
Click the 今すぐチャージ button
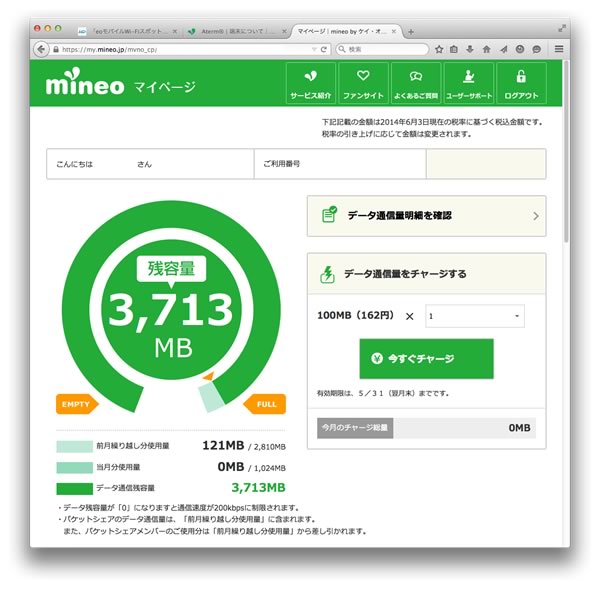[x=426, y=359]
